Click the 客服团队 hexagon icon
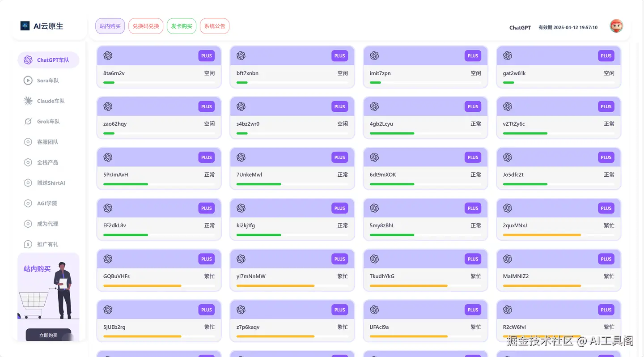 (28, 142)
